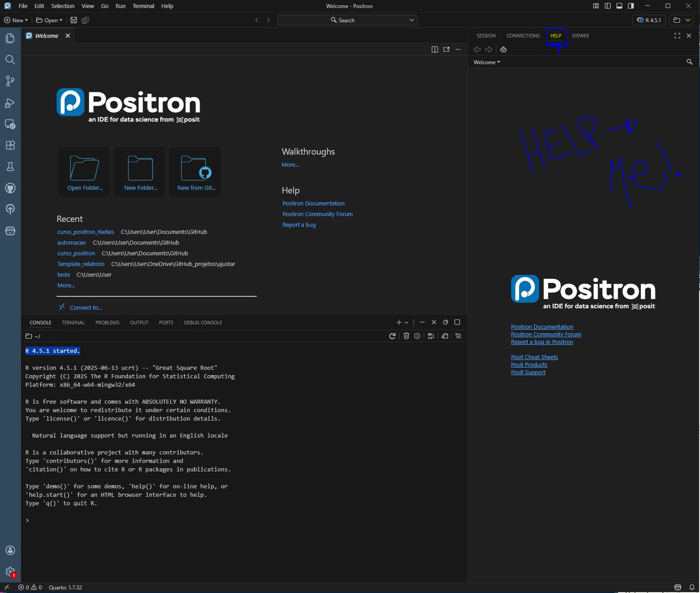Viewport: 700px width, 593px height.
Task: Open the Explorer view in the activity bar
Action: [10, 38]
